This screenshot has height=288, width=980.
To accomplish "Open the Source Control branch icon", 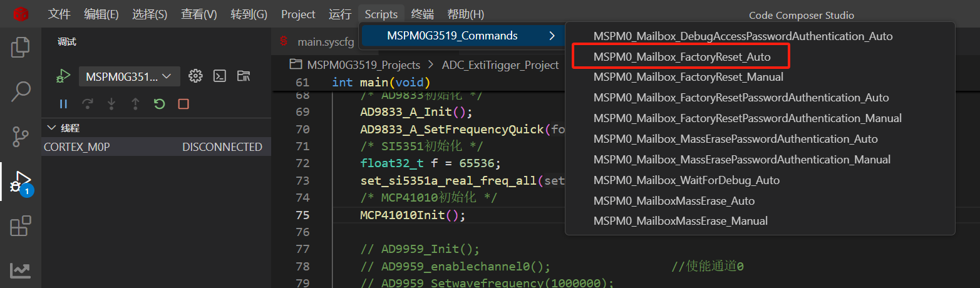I will click(x=21, y=135).
